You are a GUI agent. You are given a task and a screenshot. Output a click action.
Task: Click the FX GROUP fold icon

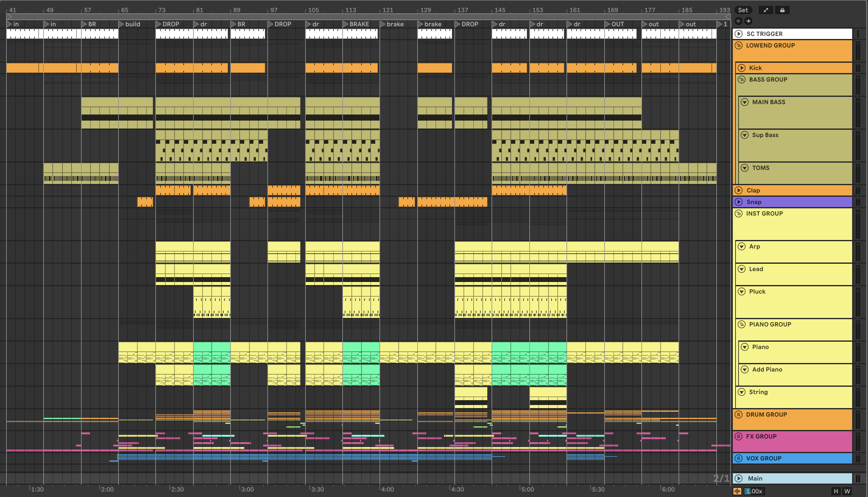tap(739, 436)
